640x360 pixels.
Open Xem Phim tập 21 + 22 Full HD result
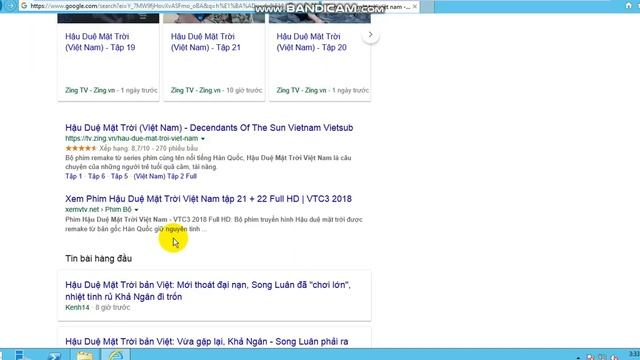coord(208,199)
